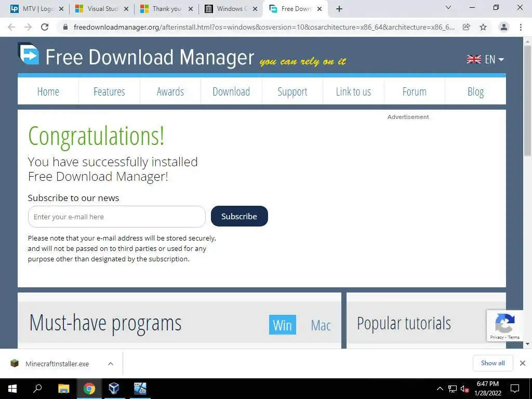Open the reCAPTCHA Privacy link
Viewport: 532px width, 399px height.
[x=497, y=337]
